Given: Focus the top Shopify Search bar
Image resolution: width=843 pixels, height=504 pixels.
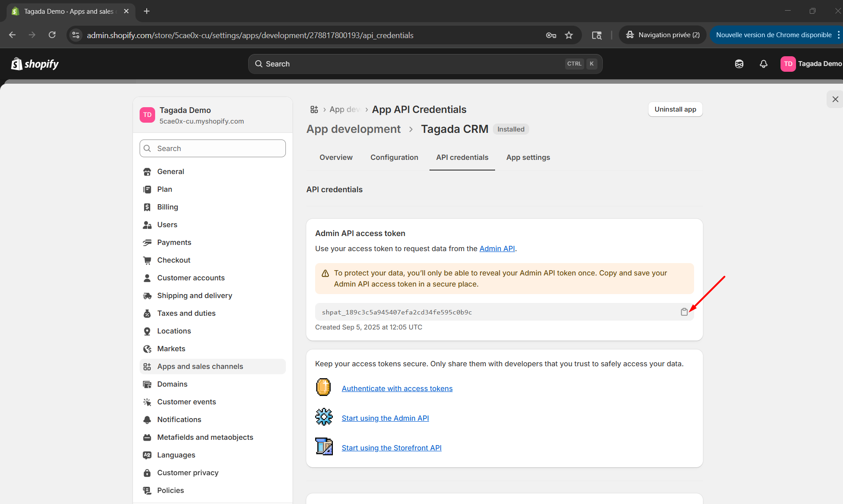Looking at the screenshot, I should [425, 64].
